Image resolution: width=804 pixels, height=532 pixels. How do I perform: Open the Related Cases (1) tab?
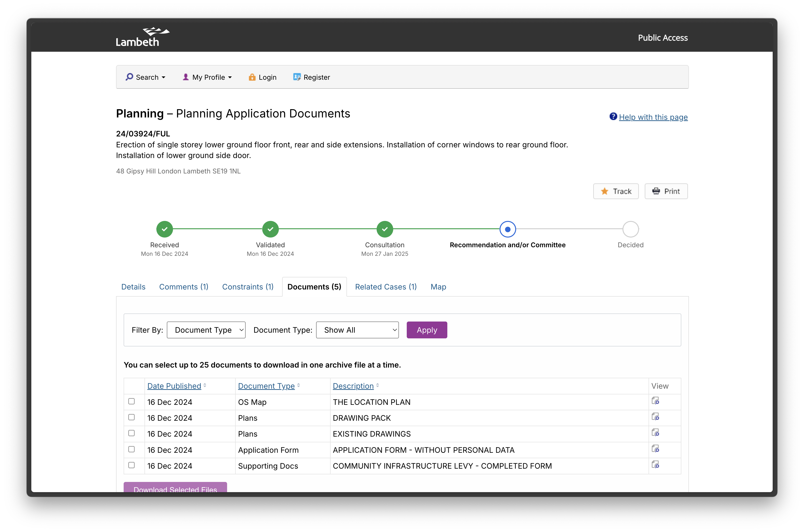coord(386,287)
